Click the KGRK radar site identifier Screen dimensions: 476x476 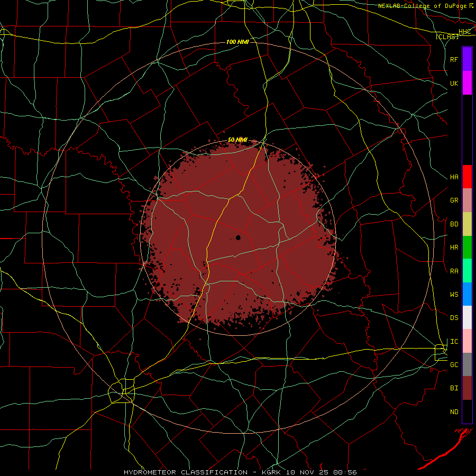271,472
